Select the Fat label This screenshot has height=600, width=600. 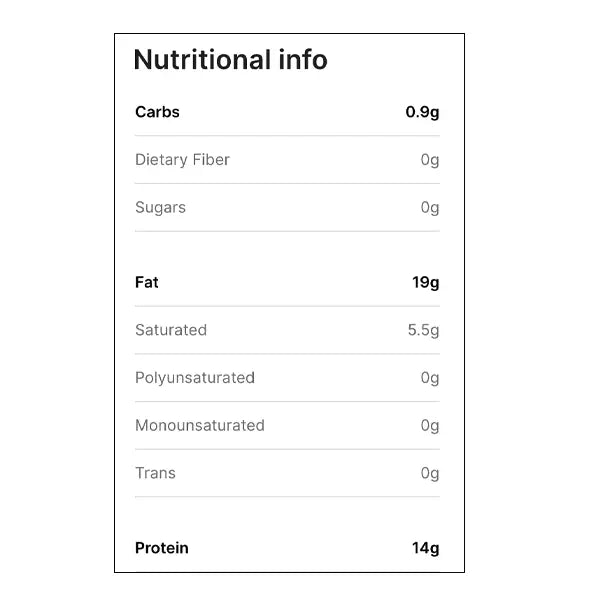click(147, 283)
